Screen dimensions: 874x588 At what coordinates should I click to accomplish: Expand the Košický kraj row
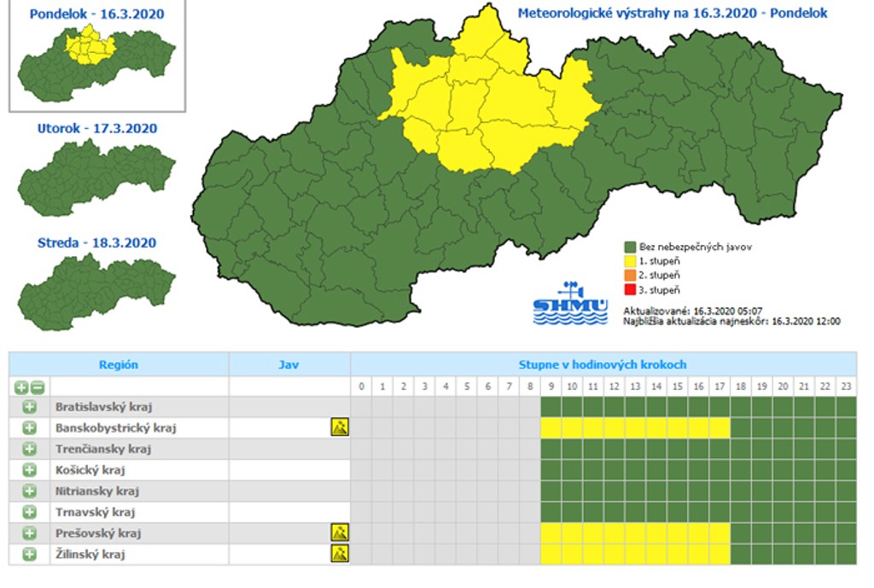29,470
